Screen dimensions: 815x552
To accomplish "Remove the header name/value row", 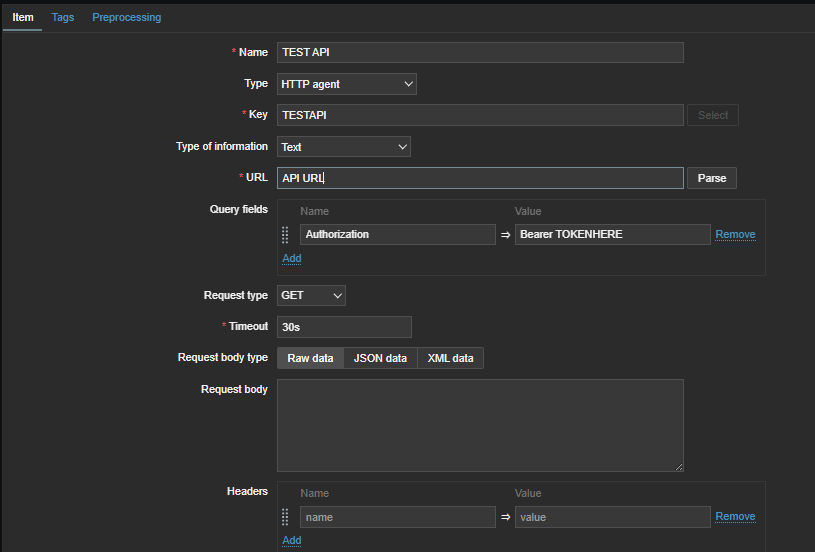I will 735,517.
